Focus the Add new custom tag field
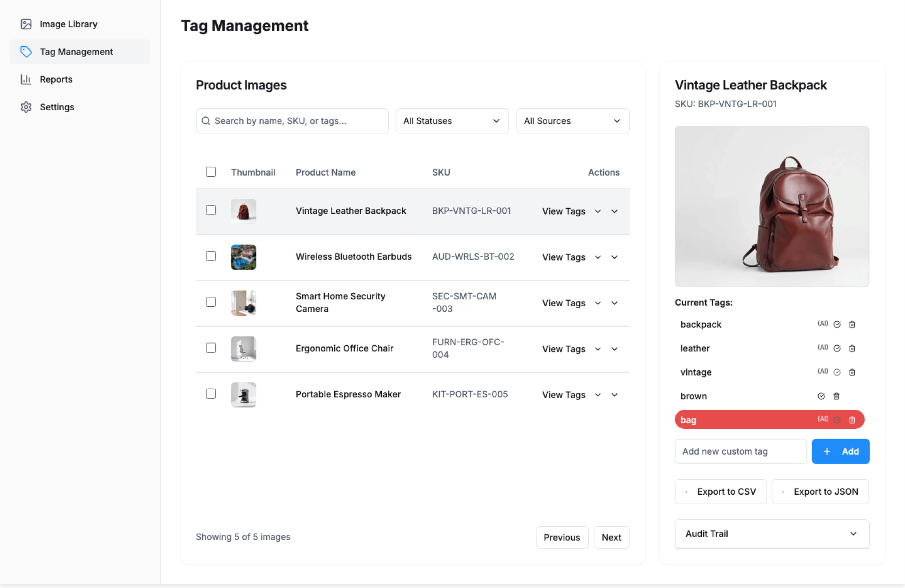The height and width of the screenshot is (588, 905). [740, 451]
